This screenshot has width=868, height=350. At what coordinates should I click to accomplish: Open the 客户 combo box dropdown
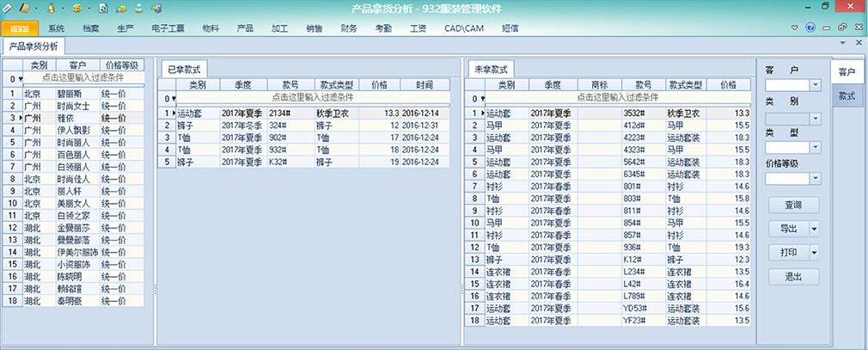(816, 85)
